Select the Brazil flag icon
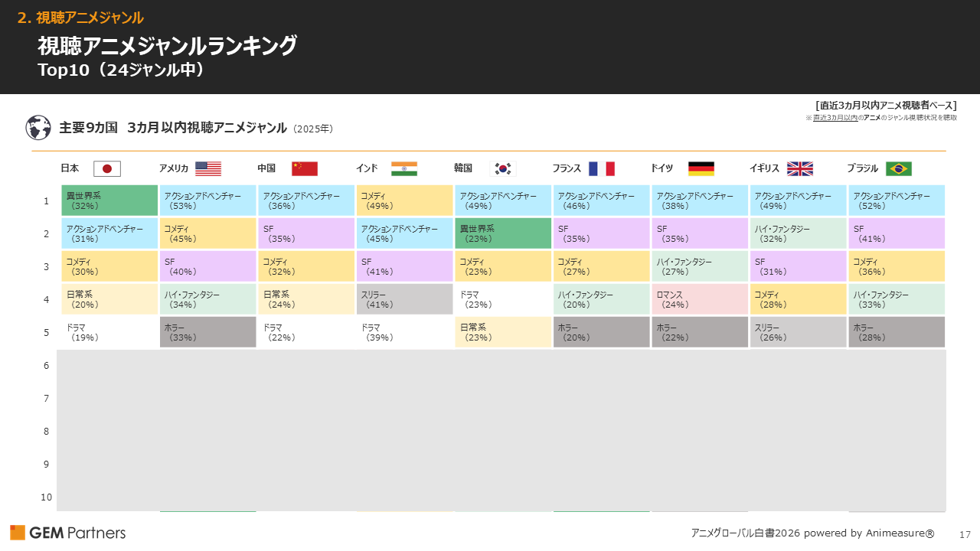This screenshot has width=980, height=551. [x=897, y=168]
